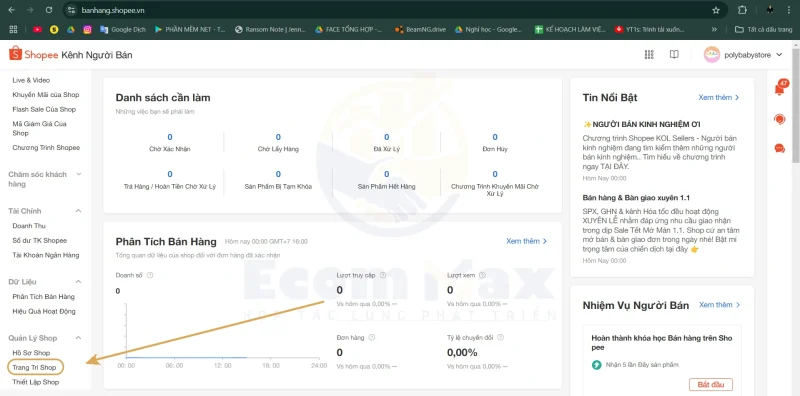Image resolution: width=800 pixels, height=396 pixels.
Task: Click the polybabystore shop avatar
Action: pyautogui.click(x=712, y=55)
